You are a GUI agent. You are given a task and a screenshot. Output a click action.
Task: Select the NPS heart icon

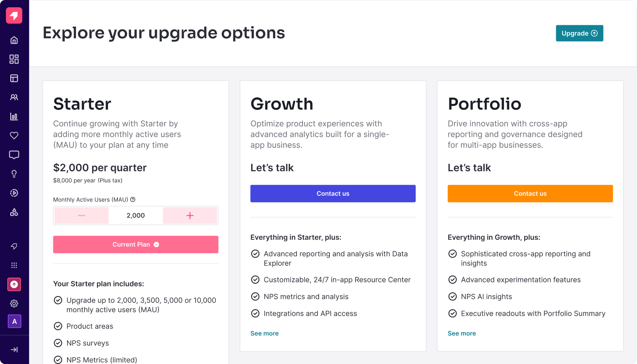click(x=14, y=135)
